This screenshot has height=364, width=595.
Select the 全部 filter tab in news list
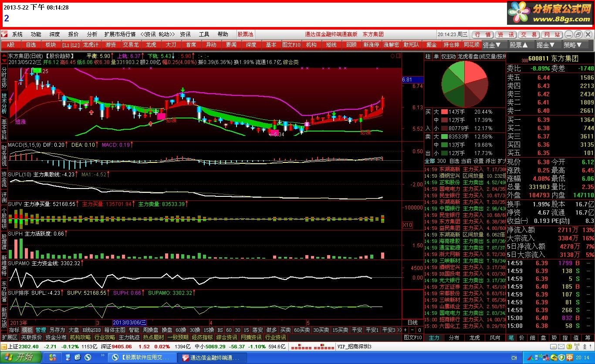click(x=429, y=161)
